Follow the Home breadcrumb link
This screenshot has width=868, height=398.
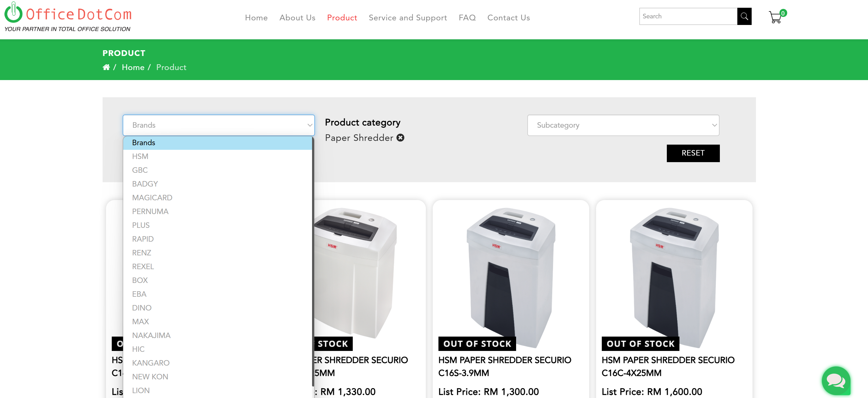tap(133, 67)
